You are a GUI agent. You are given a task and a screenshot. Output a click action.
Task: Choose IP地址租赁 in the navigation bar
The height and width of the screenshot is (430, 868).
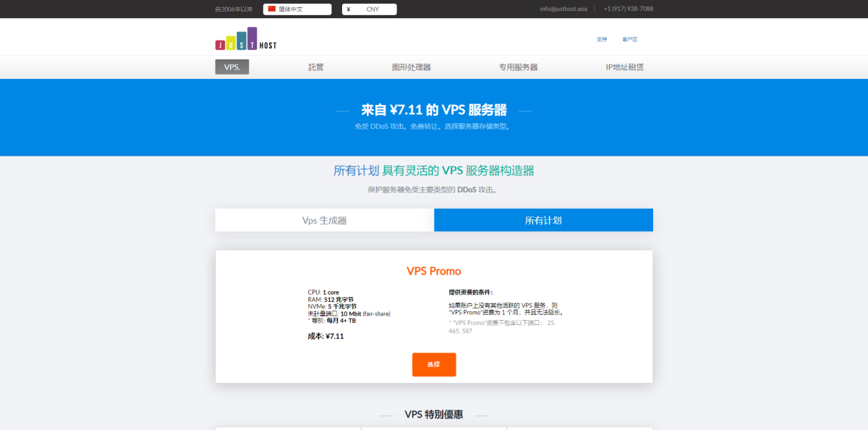tap(624, 67)
